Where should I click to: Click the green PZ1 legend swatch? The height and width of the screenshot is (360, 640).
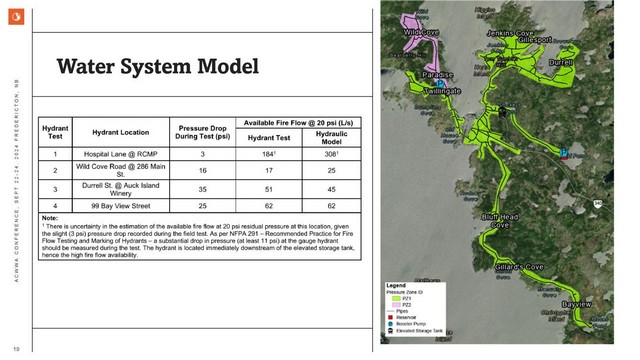(x=396, y=299)
